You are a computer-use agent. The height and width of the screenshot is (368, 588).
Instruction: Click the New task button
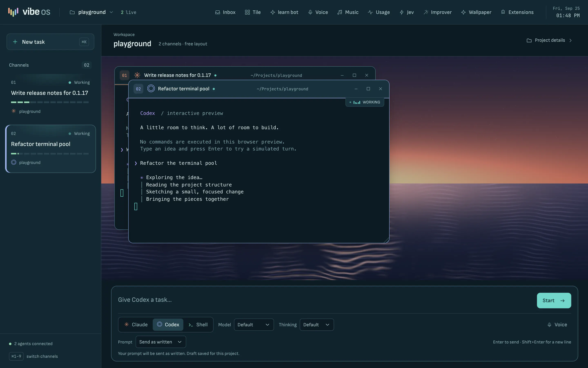pyautogui.click(x=50, y=42)
